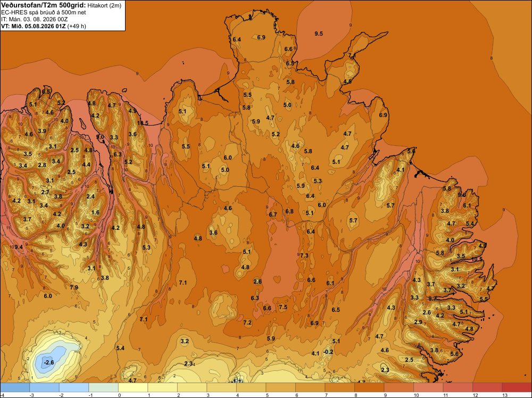The width and height of the screenshot is (532, 398).
Task: Click the pale yellow legend block between 0 and 1
Action: (x=133, y=387)
